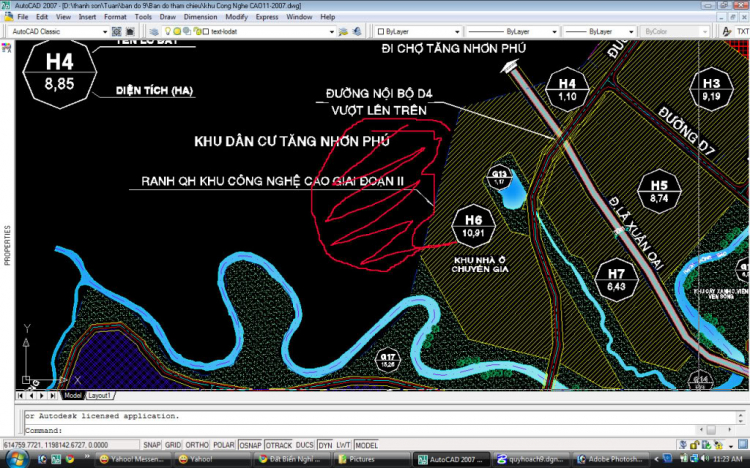Viewport: 750px width, 468px height.
Task: Open the Modify menu
Action: click(x=236, y=17)
